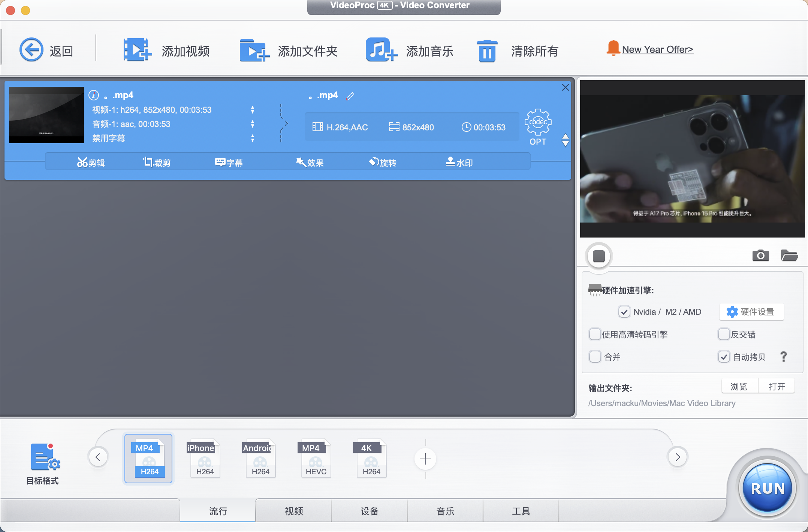
Task: Open the 视频-1 video track selector arrows
Action: point(253,110)
